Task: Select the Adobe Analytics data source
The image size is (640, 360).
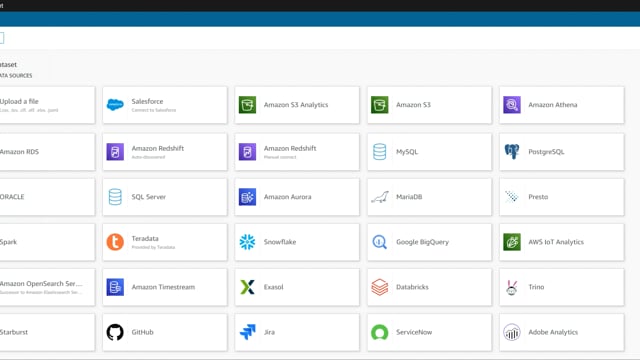Action: click(562, 332)
